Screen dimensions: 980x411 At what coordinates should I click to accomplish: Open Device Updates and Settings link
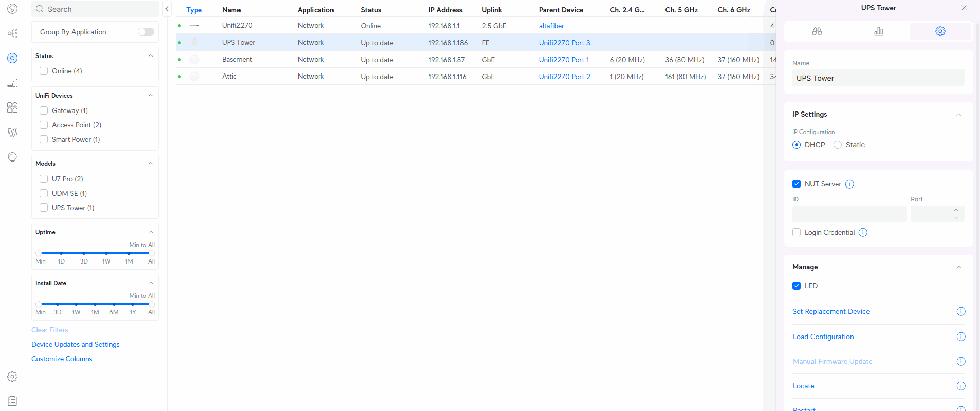point(76,344)
